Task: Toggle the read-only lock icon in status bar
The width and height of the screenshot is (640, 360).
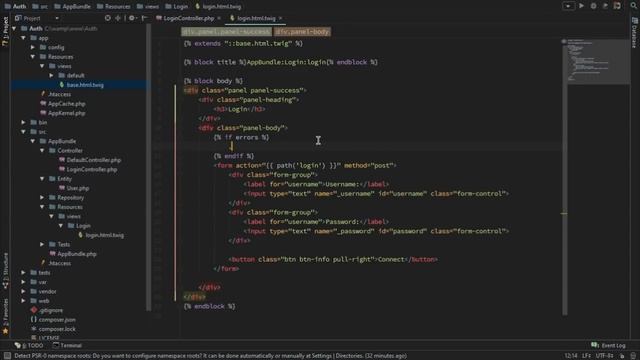Action: (x=622, y=356)
